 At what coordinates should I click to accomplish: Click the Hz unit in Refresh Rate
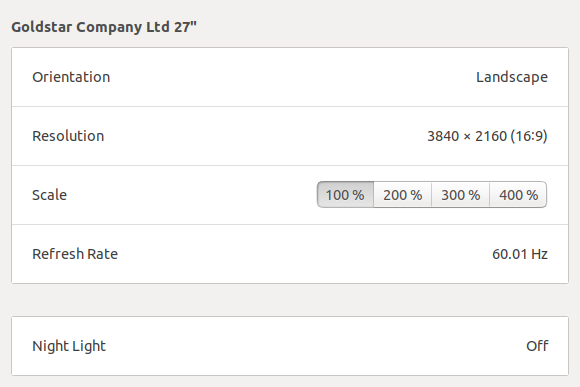(539, 254)
